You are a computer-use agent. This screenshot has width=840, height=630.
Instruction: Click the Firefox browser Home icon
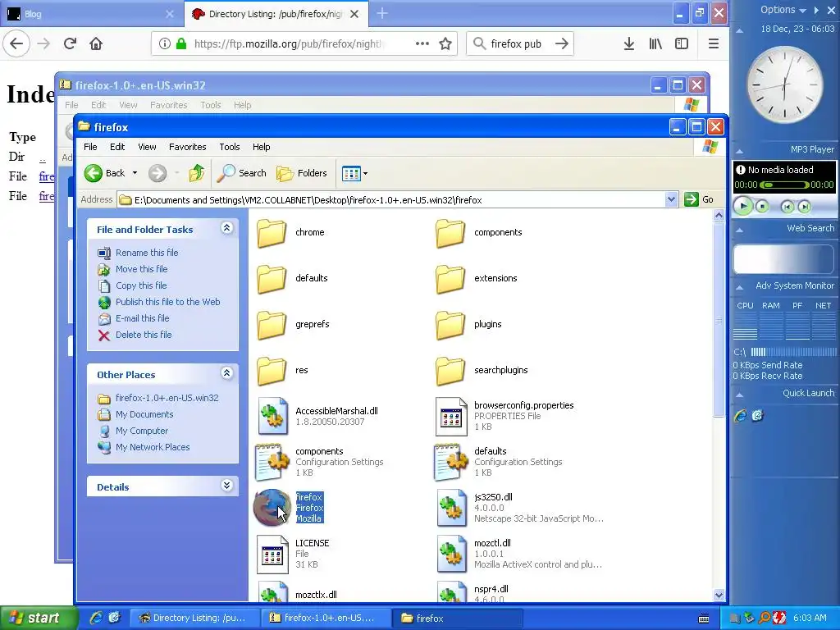coord(96,43)
